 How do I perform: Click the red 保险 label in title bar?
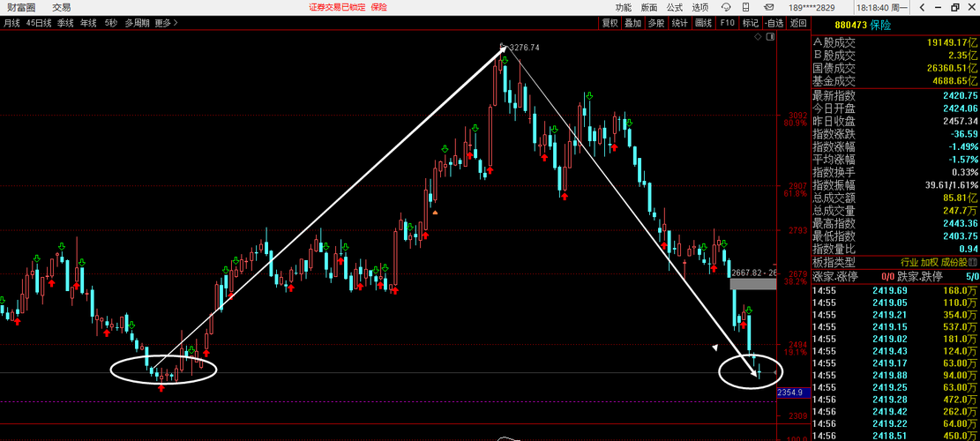378,7
